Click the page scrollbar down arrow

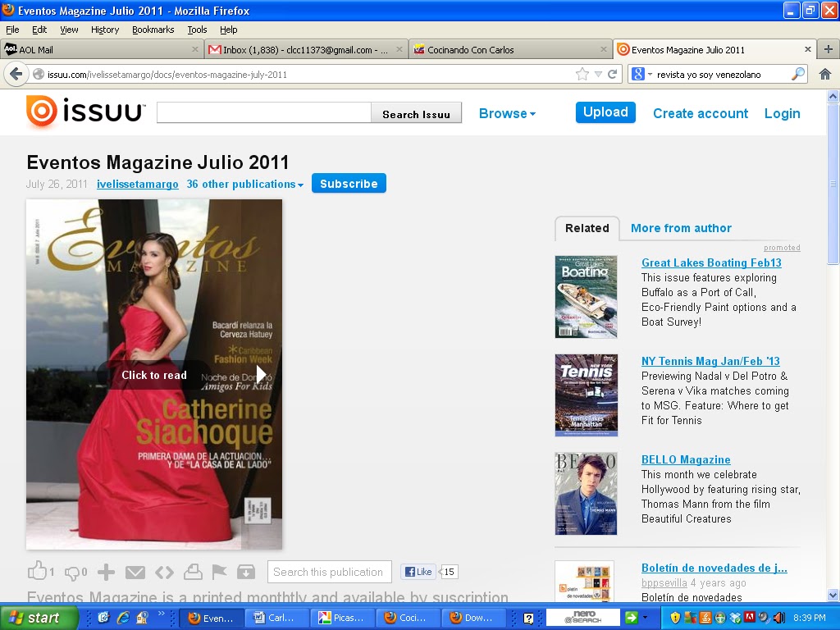tap(833, 595)
